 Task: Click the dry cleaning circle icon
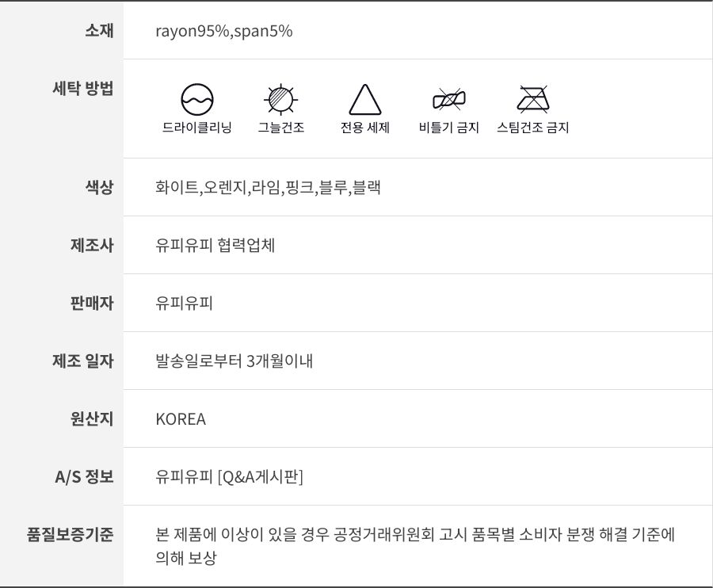(197, 100)
